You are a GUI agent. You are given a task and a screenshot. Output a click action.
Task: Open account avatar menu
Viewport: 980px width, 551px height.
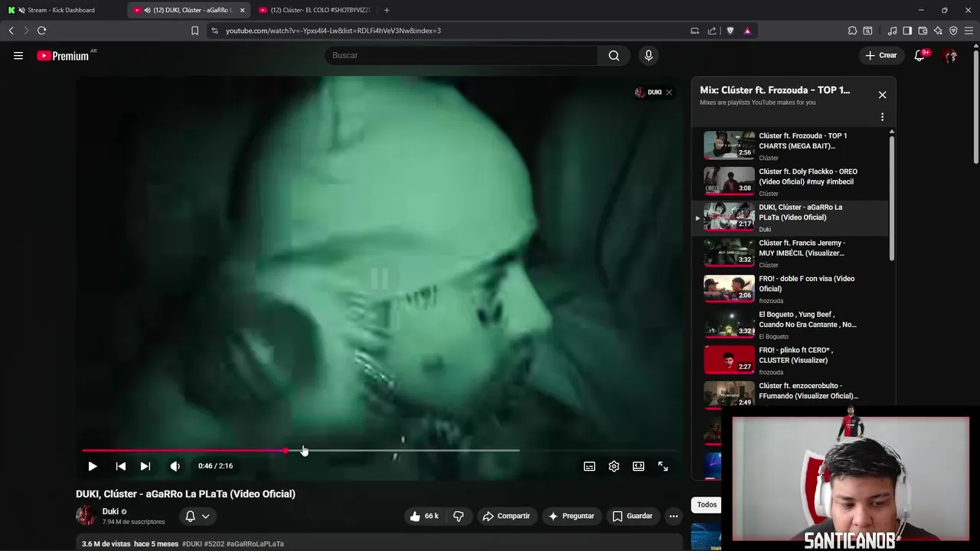[x=950, y=56]
